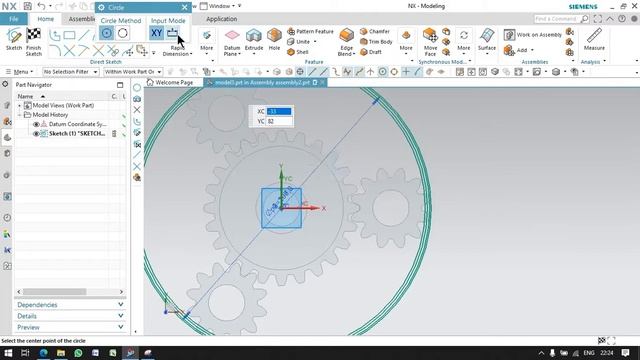The width and height of the screenshot is (640, 360).
Task: Open File Explorer from taskbar
Action: [x=61, y=353]
